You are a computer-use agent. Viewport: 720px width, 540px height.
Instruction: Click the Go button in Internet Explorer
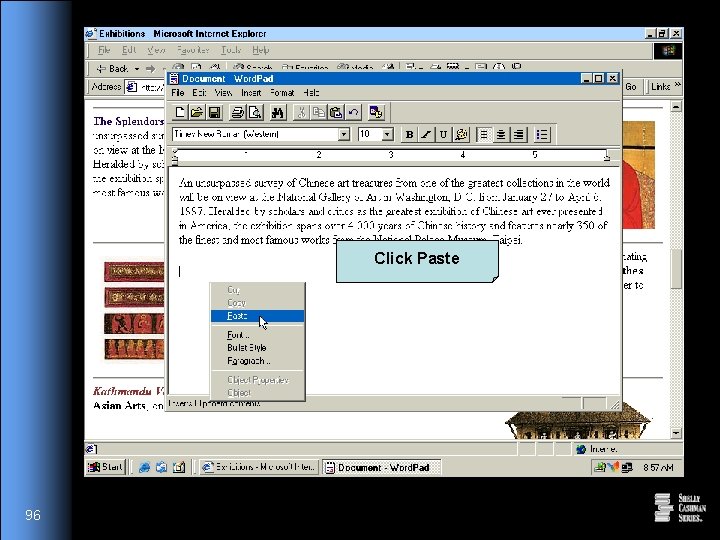631,86
